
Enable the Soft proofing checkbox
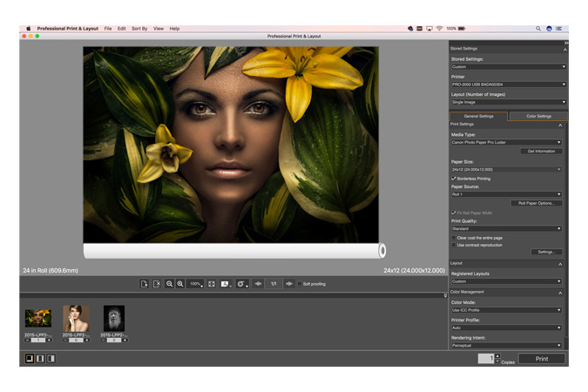coord(300,284)
